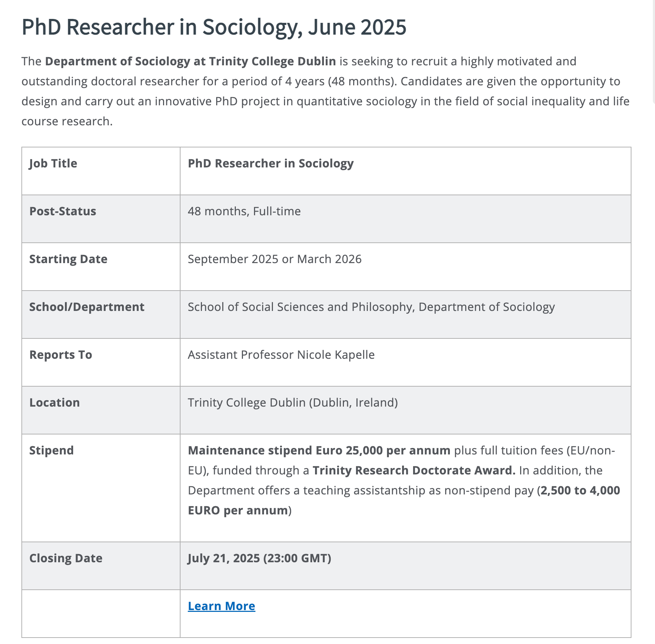Select "Assistant Professor Nicole Kapelle" cell
This screenshot has width=655, height=644.
coord(281,355)
